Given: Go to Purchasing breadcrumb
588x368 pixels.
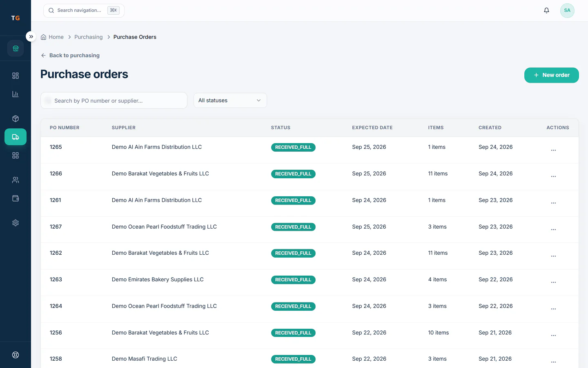Looking at the screenshot, I should (x=89, y=37).
